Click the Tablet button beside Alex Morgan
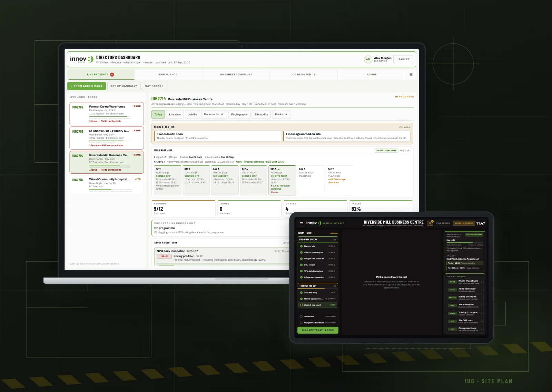The width and height of the screenshot is (552, 392). click(x=403, y=59)
